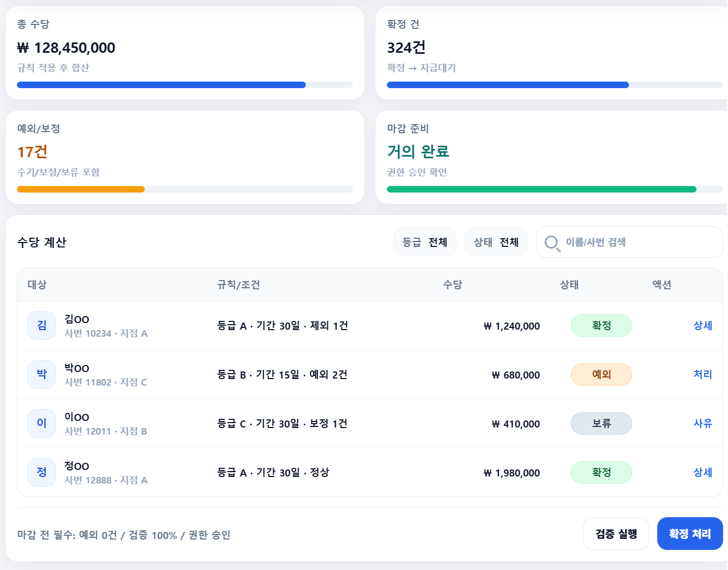Open 상세 link for 김OO
The image size is (728, 570).
pos(703,325)
